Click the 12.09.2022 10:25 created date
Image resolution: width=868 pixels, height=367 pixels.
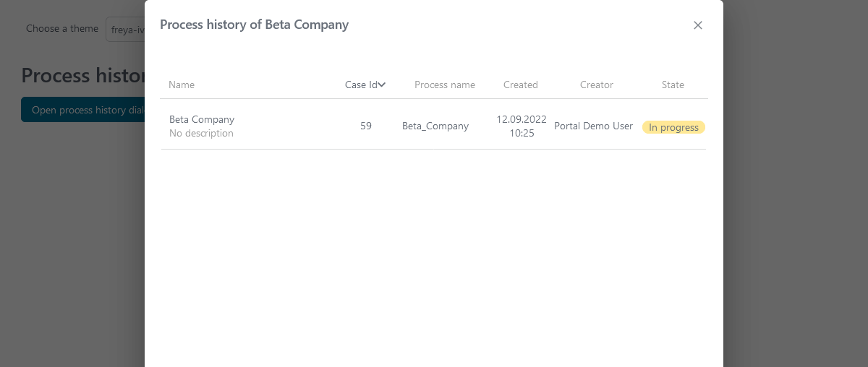(522, 126)
